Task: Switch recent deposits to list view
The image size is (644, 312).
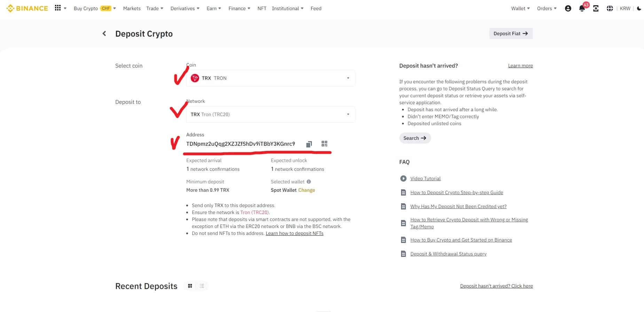Action: [x=202, y=286]
